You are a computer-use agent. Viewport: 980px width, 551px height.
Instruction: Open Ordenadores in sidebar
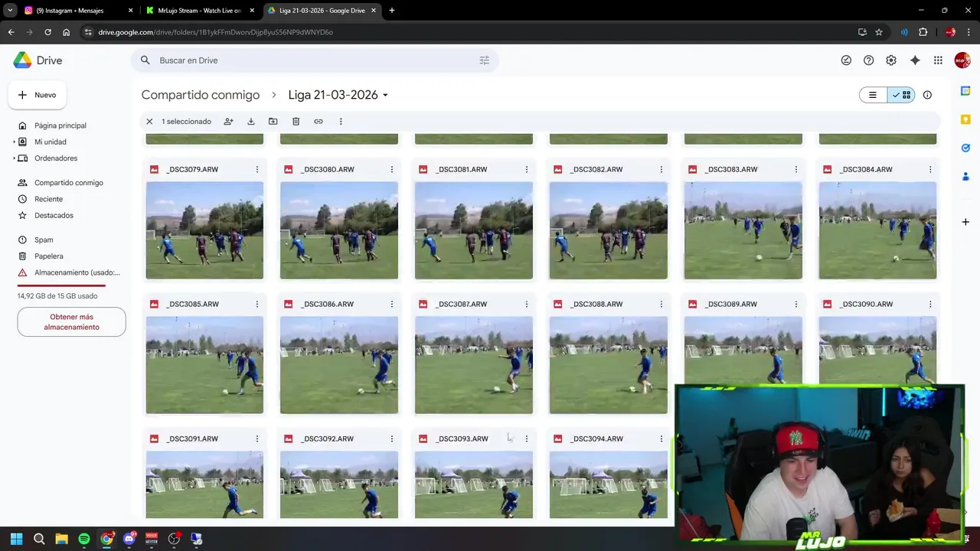[x=56, y=158]
